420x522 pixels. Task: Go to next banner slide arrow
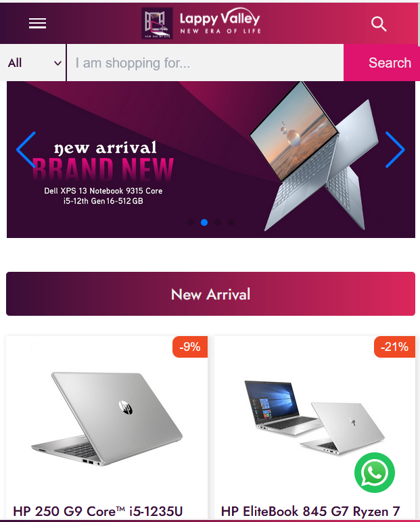(395, 149)
